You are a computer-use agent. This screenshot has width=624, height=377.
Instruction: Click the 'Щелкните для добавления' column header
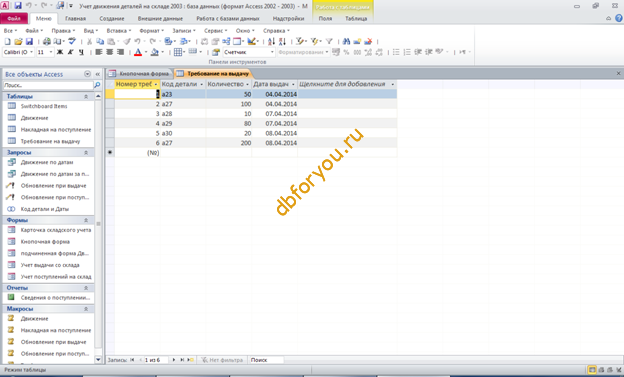click(347, 84)
